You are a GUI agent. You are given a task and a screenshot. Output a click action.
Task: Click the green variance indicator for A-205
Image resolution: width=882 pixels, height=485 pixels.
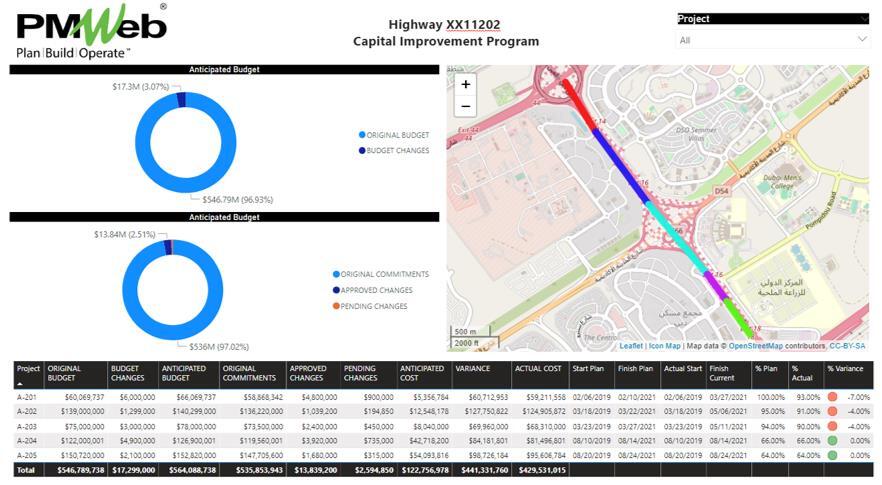(832, 453)
